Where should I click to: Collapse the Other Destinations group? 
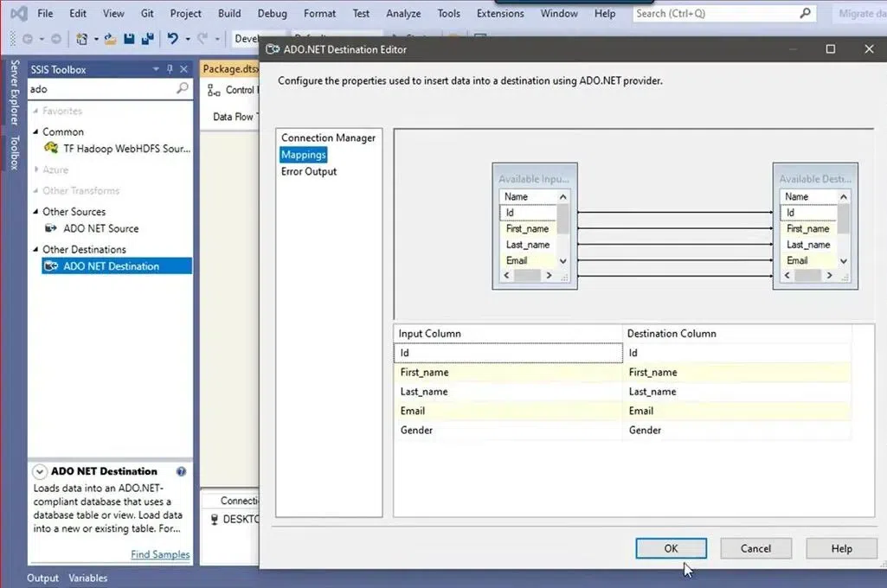point(35,250)
